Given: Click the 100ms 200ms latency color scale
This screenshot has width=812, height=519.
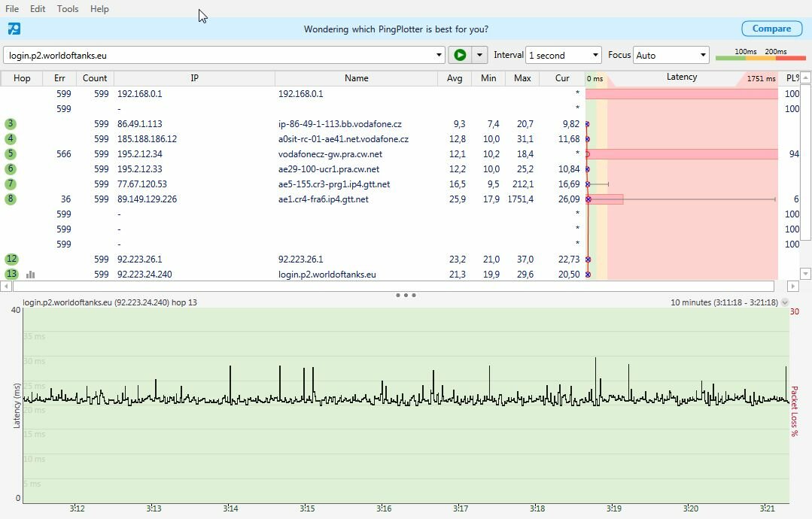Looking at the screenshot, I should tap(761, 54).
